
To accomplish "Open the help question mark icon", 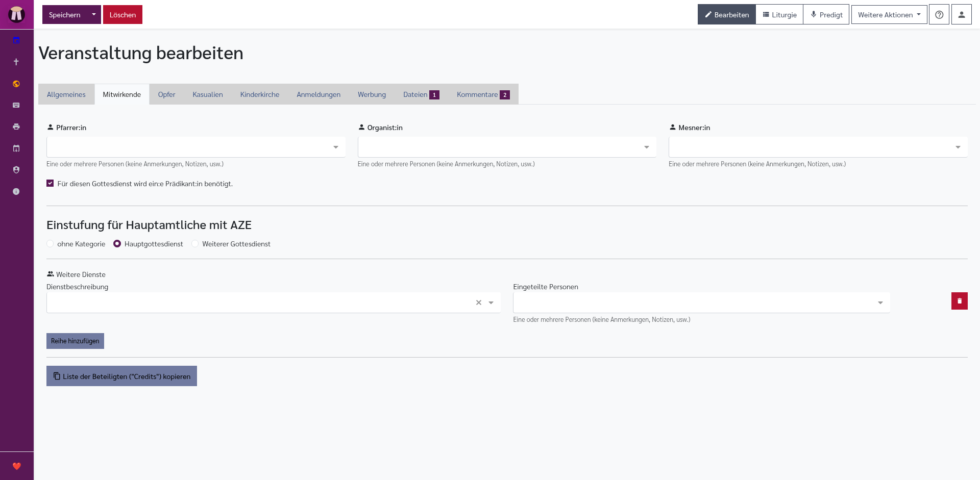I will (939, 14).
